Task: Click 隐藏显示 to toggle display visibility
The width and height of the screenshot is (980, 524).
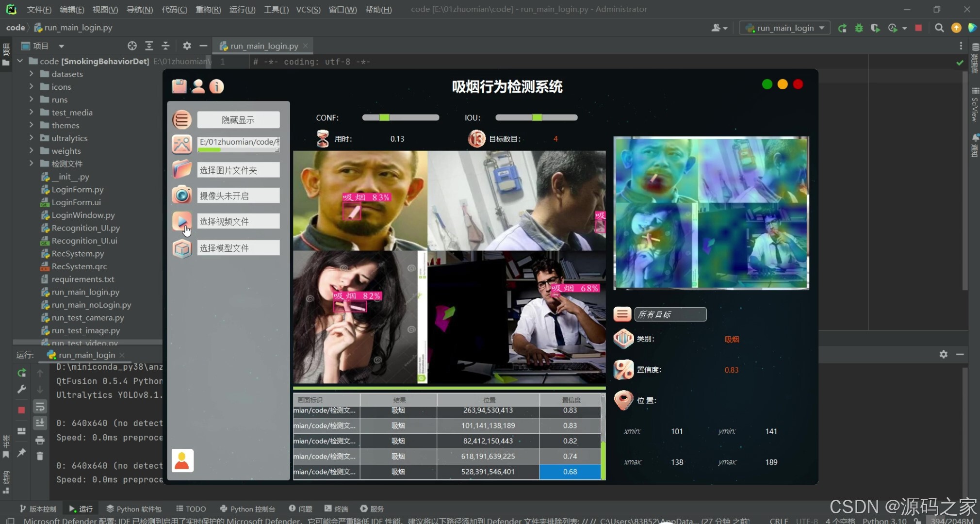Action: (x=238, y=119)
